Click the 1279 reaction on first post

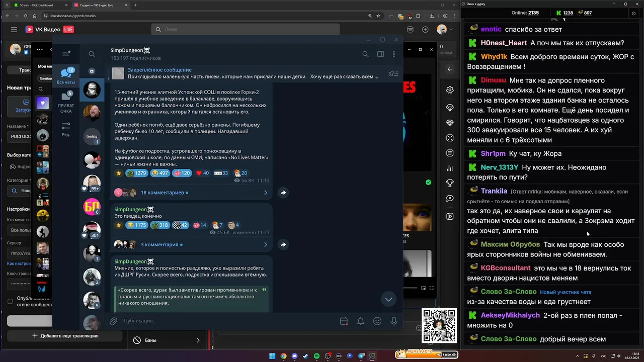(x=136, y=173)
